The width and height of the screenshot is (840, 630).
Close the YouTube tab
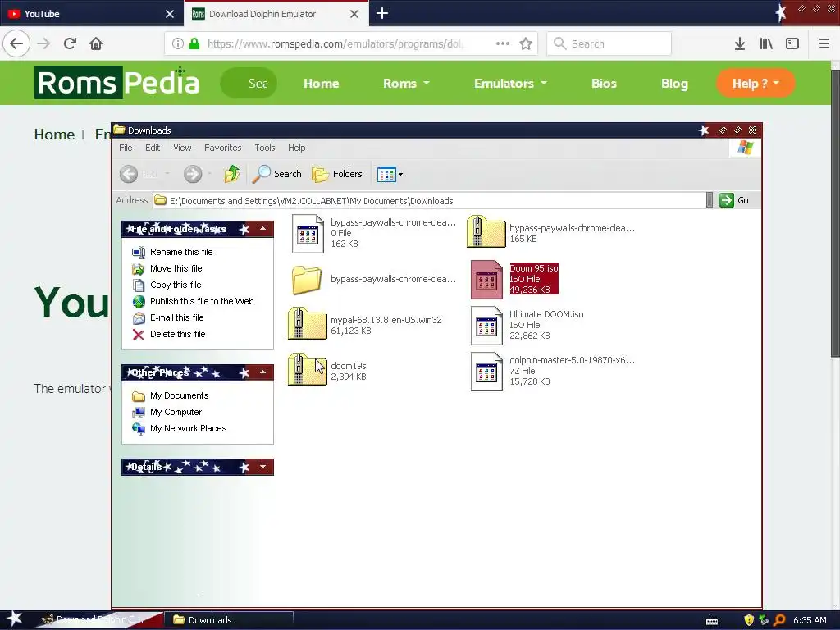pyautogui.click(x=170, y=14)
